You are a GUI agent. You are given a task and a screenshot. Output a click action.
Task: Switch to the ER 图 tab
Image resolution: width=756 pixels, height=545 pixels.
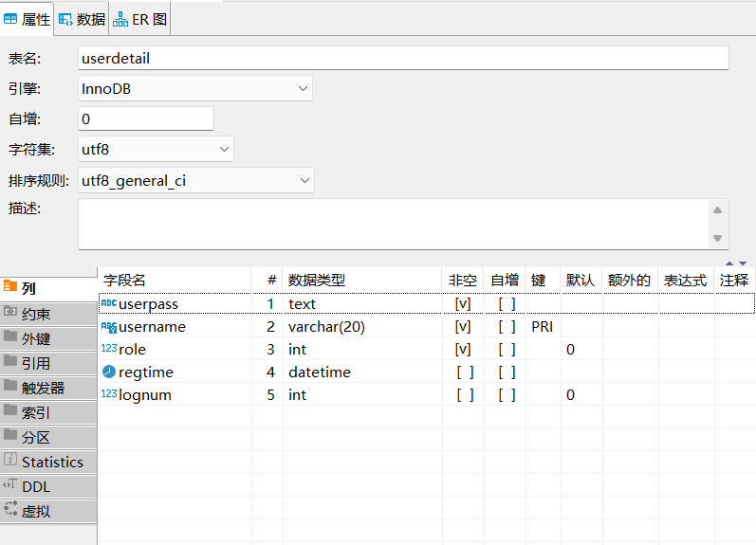coord(139,19)
